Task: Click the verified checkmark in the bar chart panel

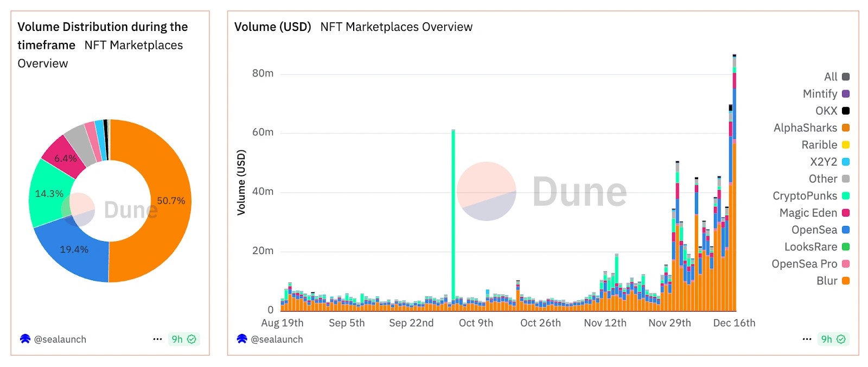Action: coord(841,339)
